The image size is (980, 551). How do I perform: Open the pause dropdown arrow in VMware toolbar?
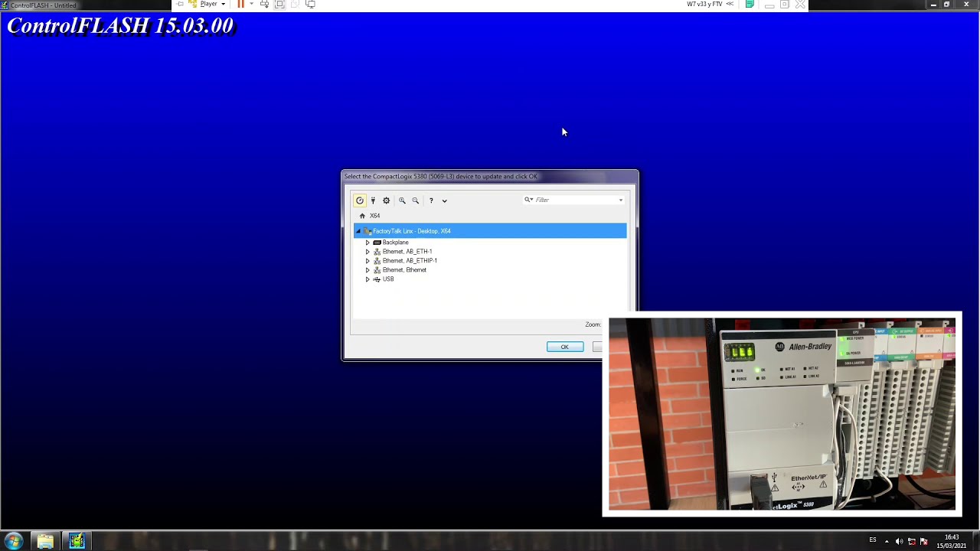point(251,4)
